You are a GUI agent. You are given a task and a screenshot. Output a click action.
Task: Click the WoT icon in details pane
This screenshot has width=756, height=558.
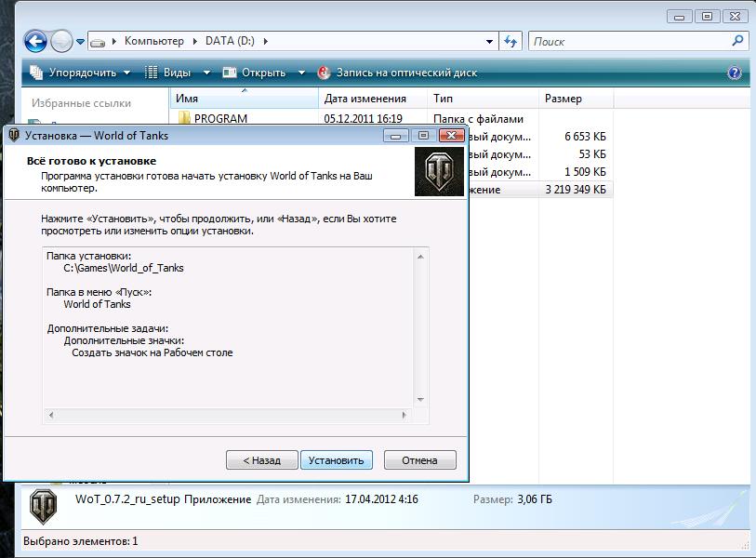pyautogui.click(x=43, y=507)
